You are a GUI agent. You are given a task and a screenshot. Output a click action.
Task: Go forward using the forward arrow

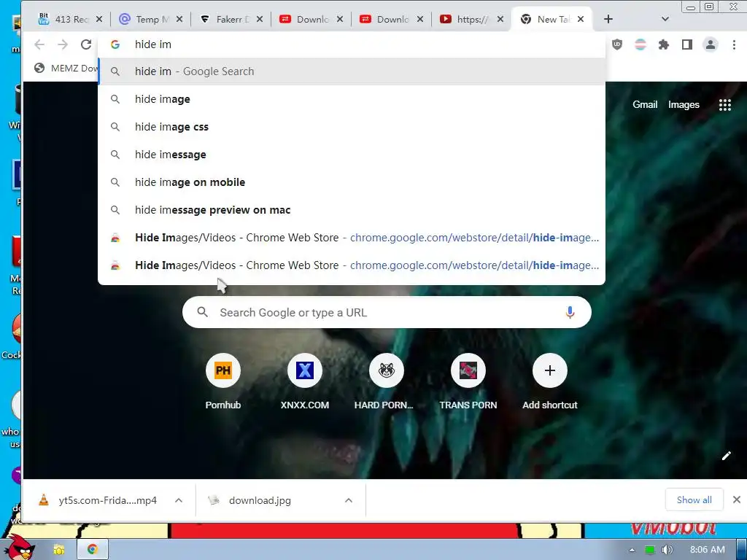pyautogui.click(x=63, y=44)
